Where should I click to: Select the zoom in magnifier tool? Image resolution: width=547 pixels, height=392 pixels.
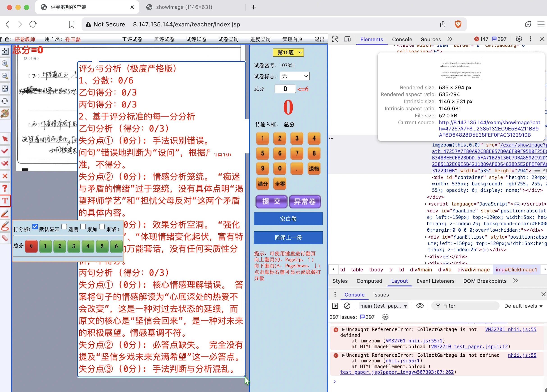click(5, 64)
